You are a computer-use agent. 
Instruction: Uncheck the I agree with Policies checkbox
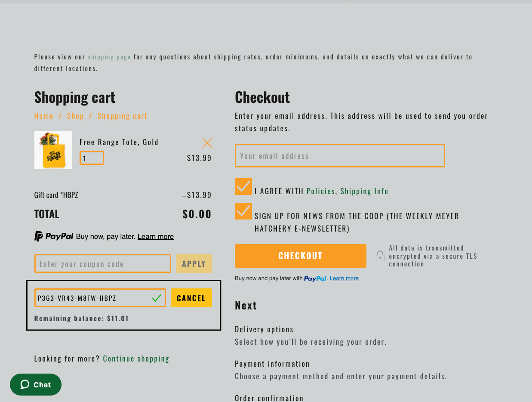243,187
